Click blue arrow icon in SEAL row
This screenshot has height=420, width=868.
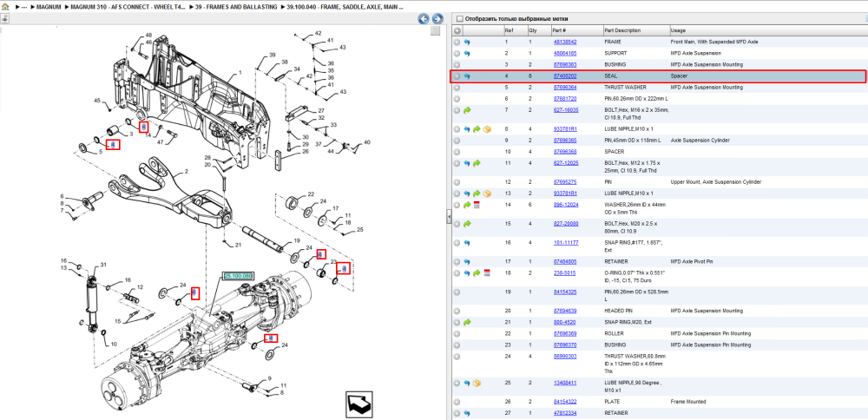click(467, 76)
